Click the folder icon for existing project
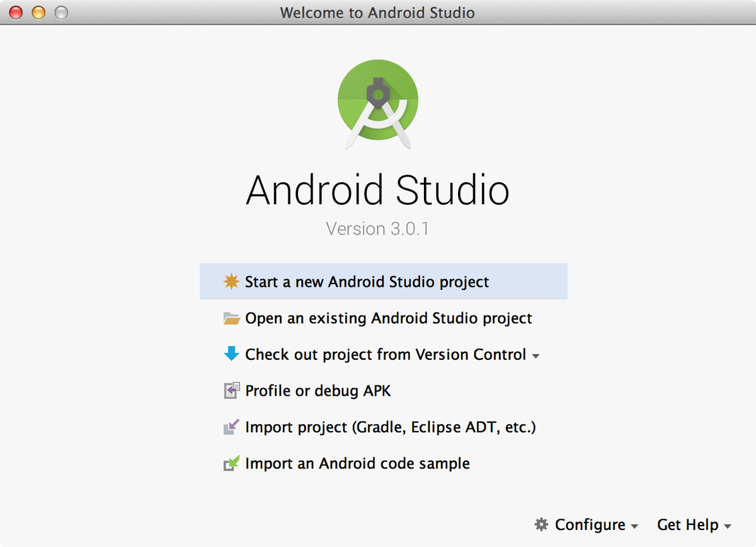Screen dimensions: 756x547 coord(232,318)
